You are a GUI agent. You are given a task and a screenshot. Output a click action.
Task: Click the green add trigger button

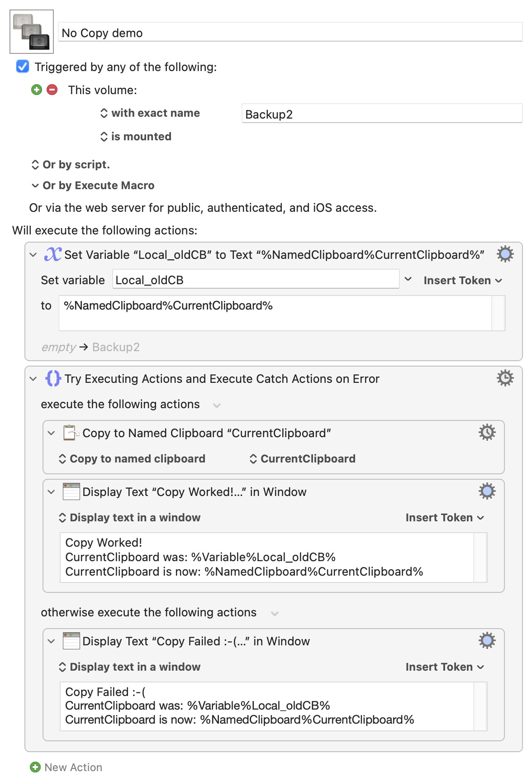coord(37,90)
